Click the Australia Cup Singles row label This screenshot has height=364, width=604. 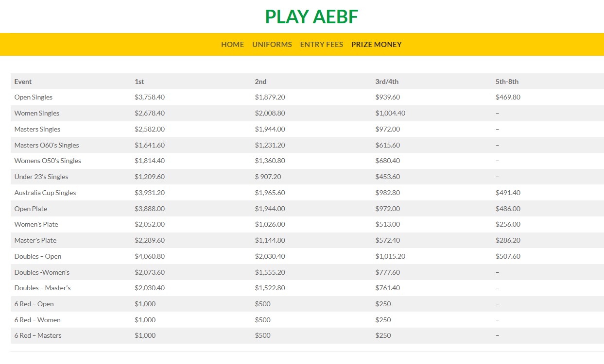(45, 193)
